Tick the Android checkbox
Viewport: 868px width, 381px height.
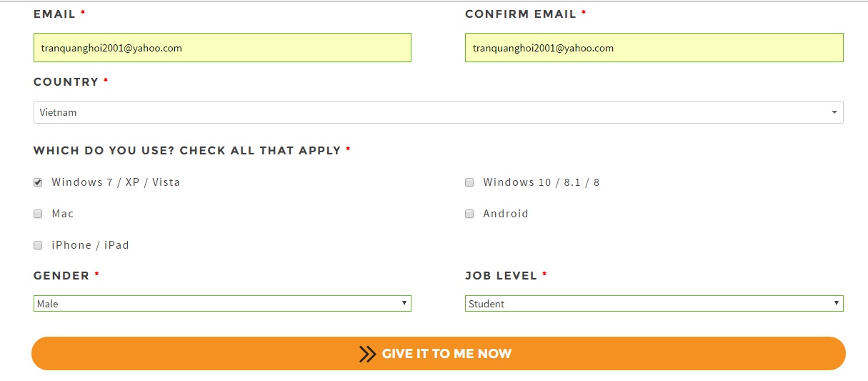[x=469, y=214]
